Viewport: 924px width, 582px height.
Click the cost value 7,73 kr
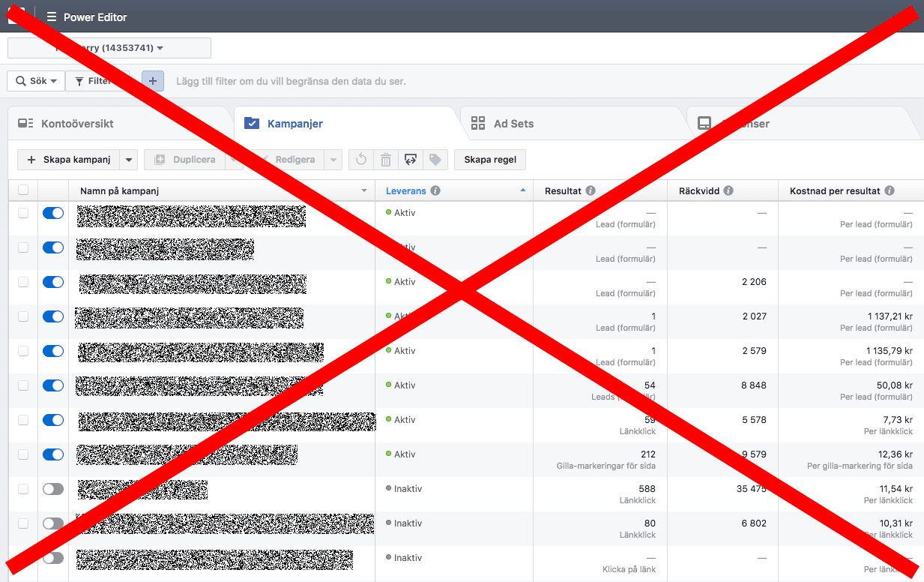click(898, 420)
